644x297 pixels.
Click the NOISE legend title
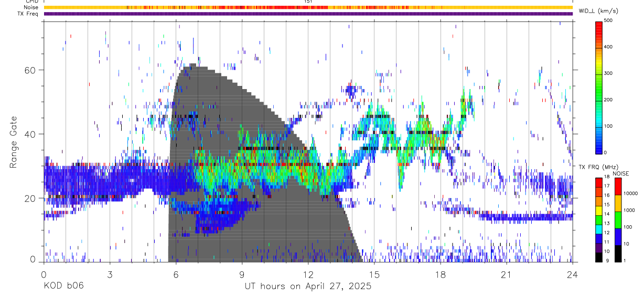[x=621, y=173]
